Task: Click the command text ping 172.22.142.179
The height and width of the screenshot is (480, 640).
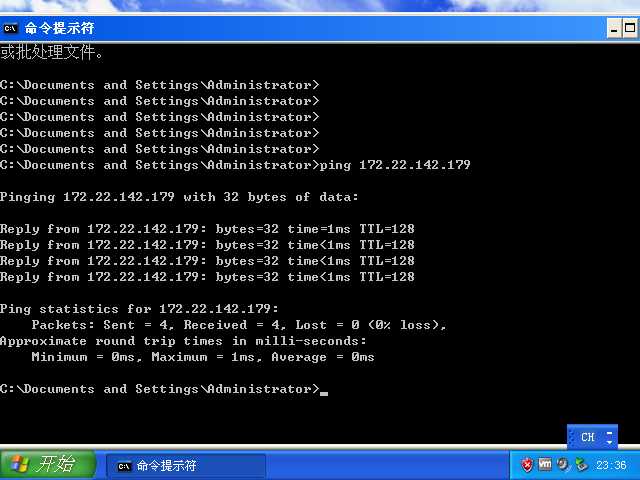Action: pyautogui.click(x=395, y=165)
